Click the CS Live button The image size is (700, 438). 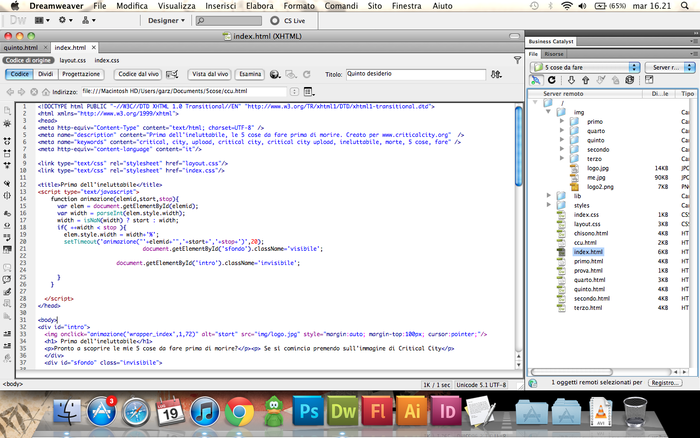point(288,21)
